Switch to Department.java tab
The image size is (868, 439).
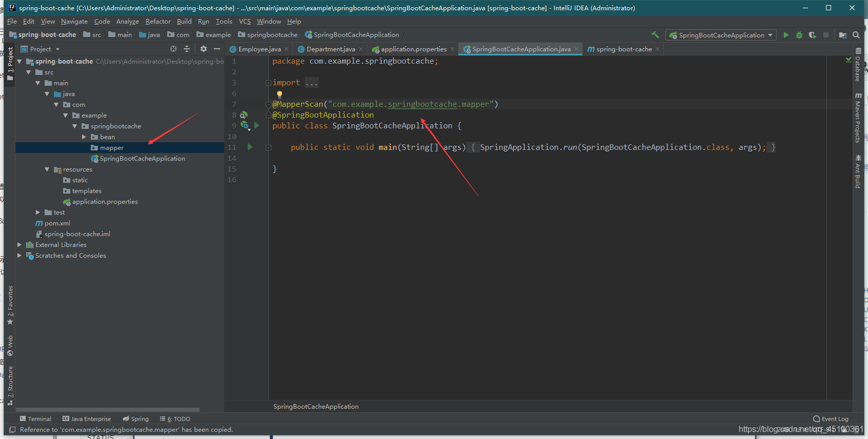click(x=330, y=49)
